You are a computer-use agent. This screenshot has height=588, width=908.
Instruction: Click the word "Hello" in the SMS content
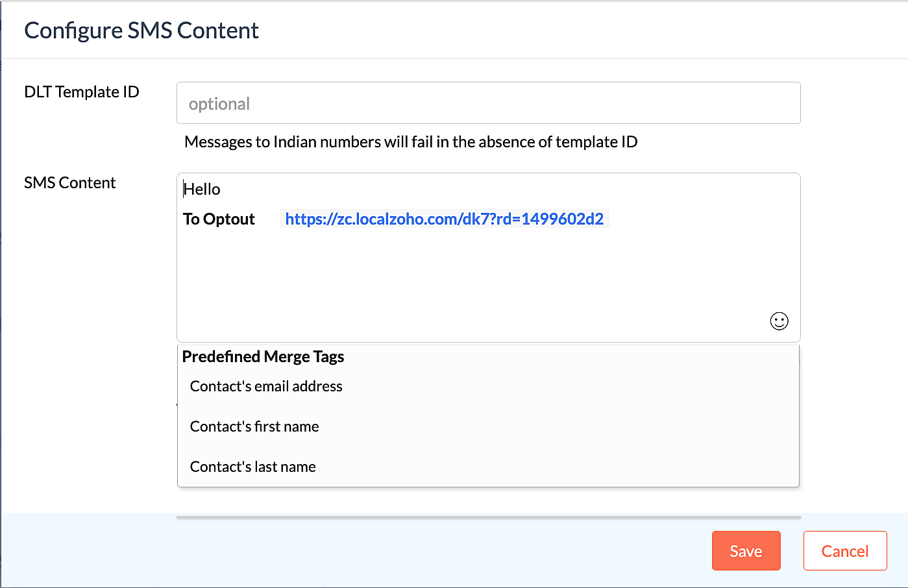click(x=202, y=190)
